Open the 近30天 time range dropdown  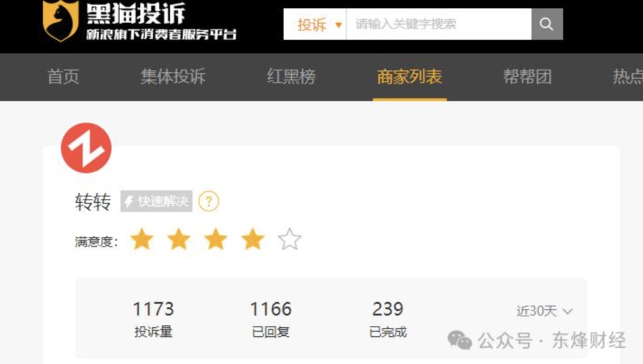tap(544, 311)
